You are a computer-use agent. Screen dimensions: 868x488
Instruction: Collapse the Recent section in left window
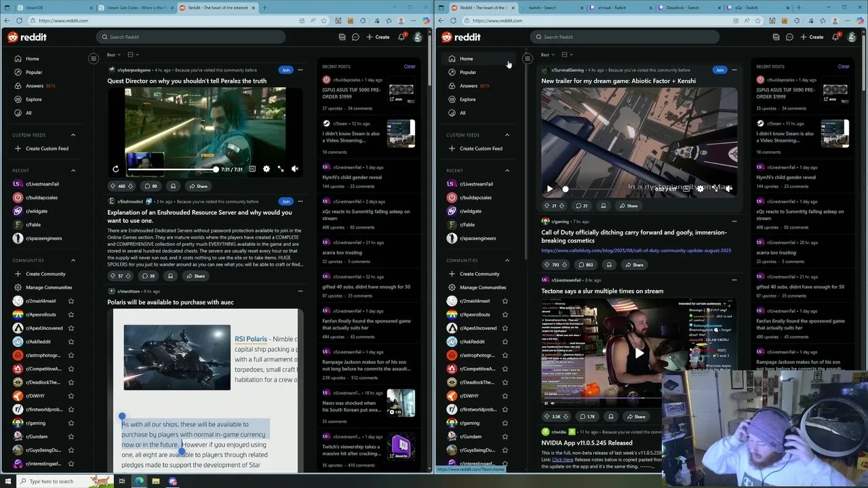point(73,171)
